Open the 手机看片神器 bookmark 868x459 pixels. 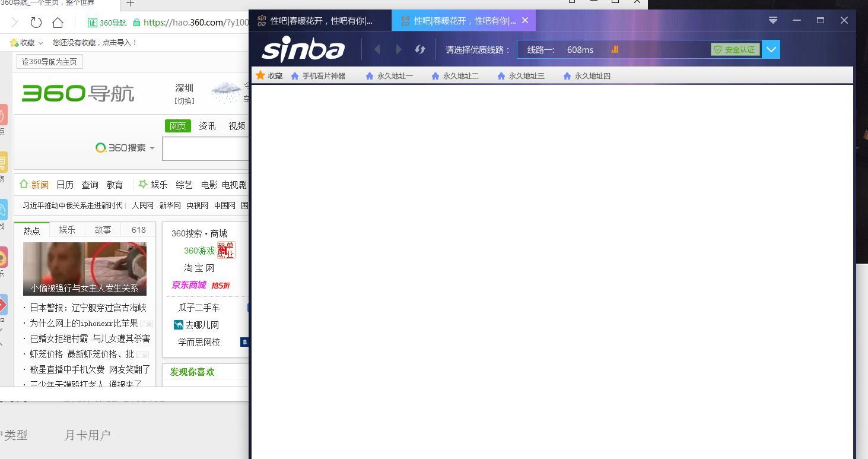tap(318, 76)
